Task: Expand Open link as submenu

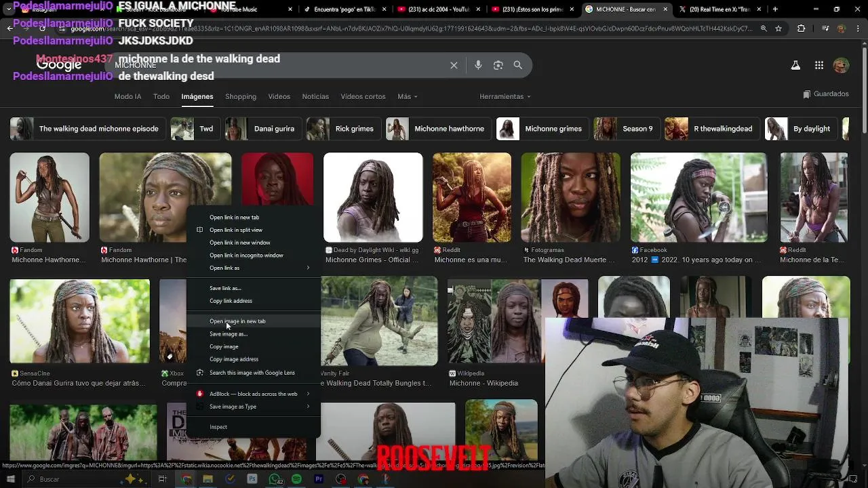Action: point(308,268)
